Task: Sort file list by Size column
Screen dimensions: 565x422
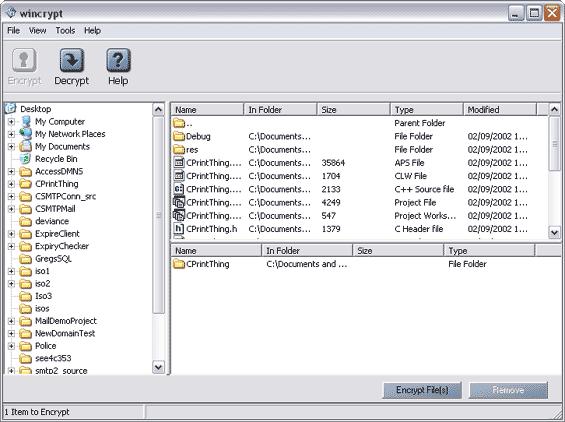Action: (x=353, y=110)
